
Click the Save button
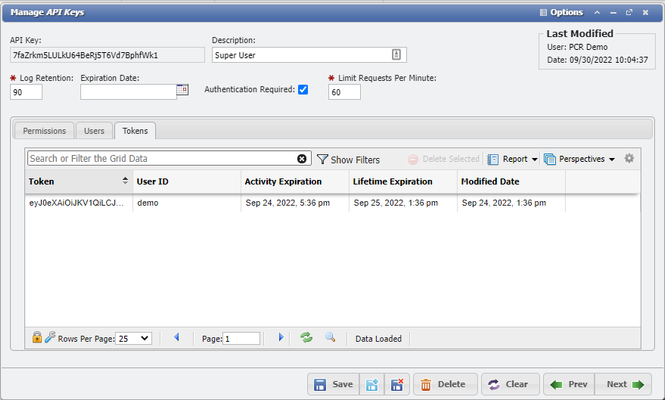tap(332, 384)
